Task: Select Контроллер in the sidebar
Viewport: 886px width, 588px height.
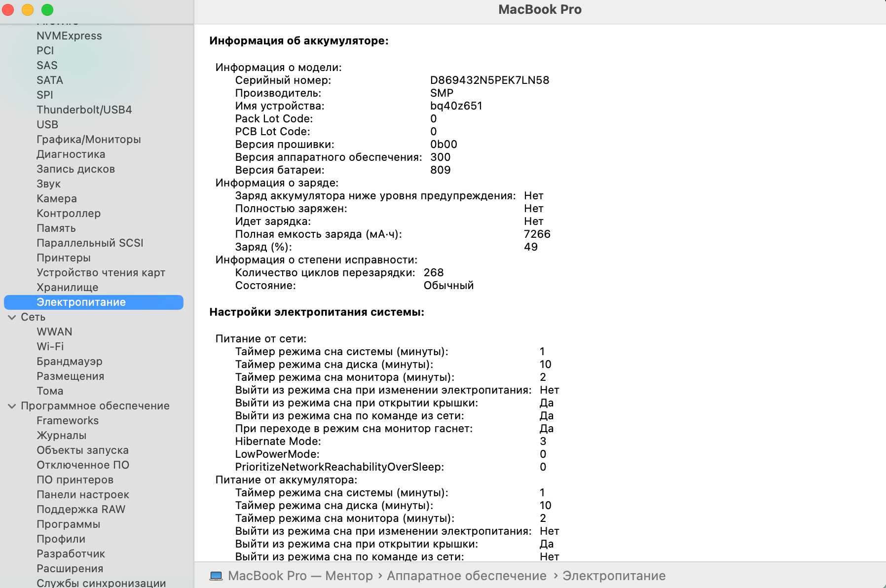Action: coord(69,214)
